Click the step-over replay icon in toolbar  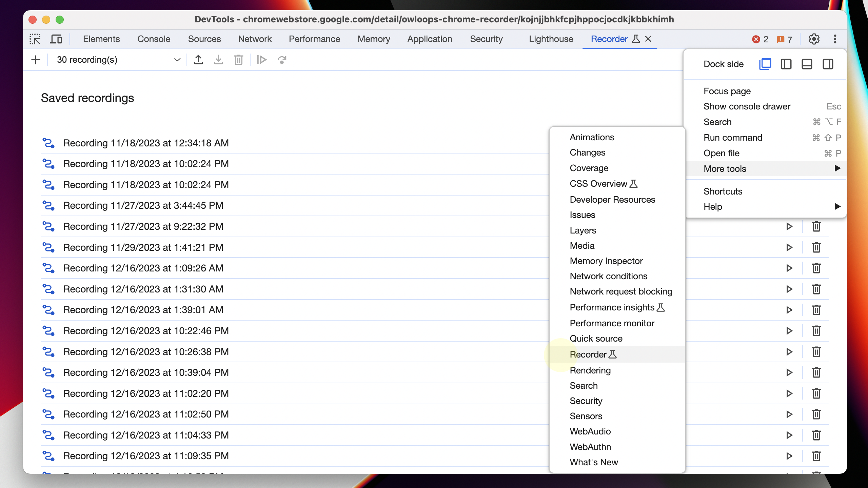(x=282, y=60)
